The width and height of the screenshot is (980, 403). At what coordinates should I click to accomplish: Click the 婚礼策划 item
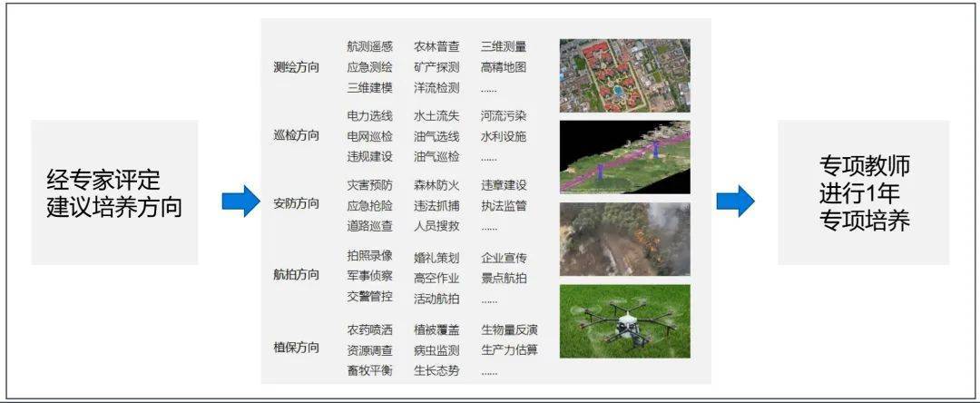pos(436,258)
